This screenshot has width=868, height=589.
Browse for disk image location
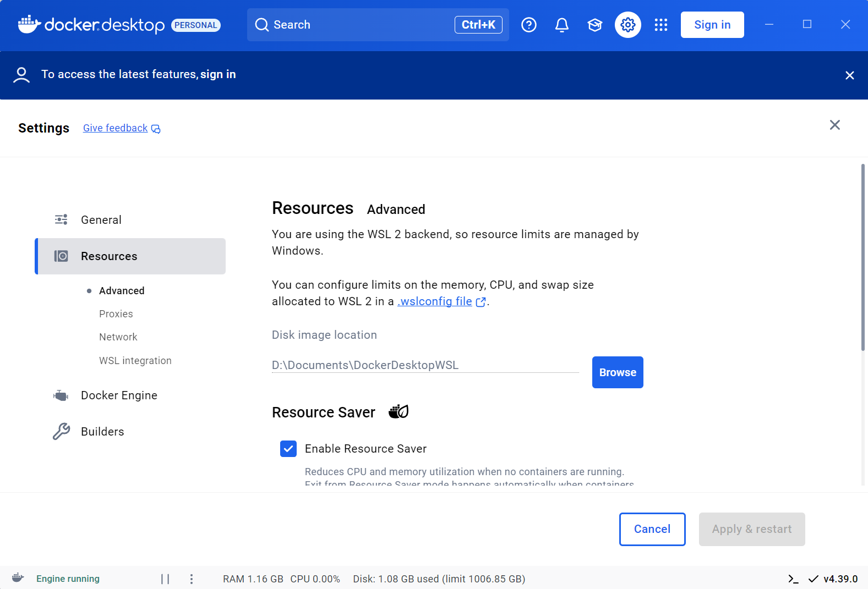click(618, 372)
